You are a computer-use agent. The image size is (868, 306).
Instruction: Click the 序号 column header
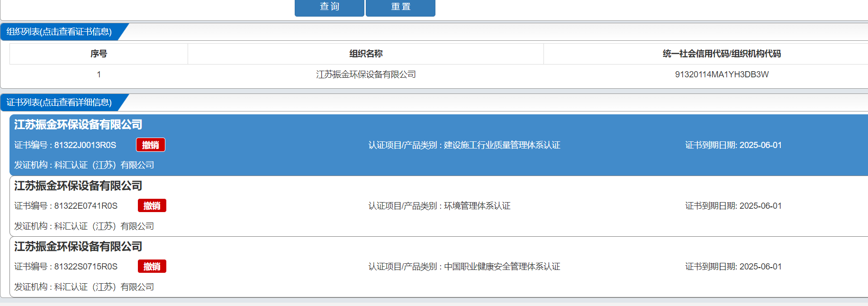coord(99,54)
